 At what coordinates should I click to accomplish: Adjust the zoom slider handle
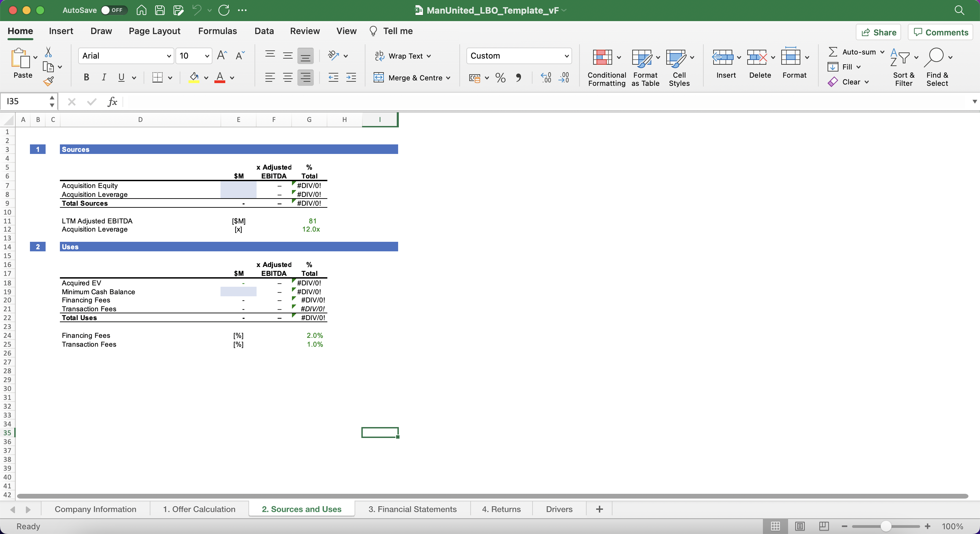pyautogui.click(x=886, y=527)
